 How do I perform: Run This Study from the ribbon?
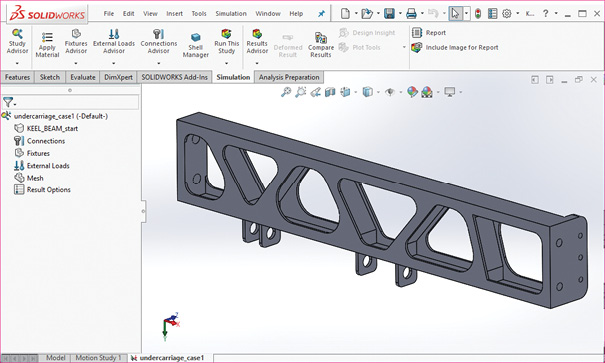226,41
